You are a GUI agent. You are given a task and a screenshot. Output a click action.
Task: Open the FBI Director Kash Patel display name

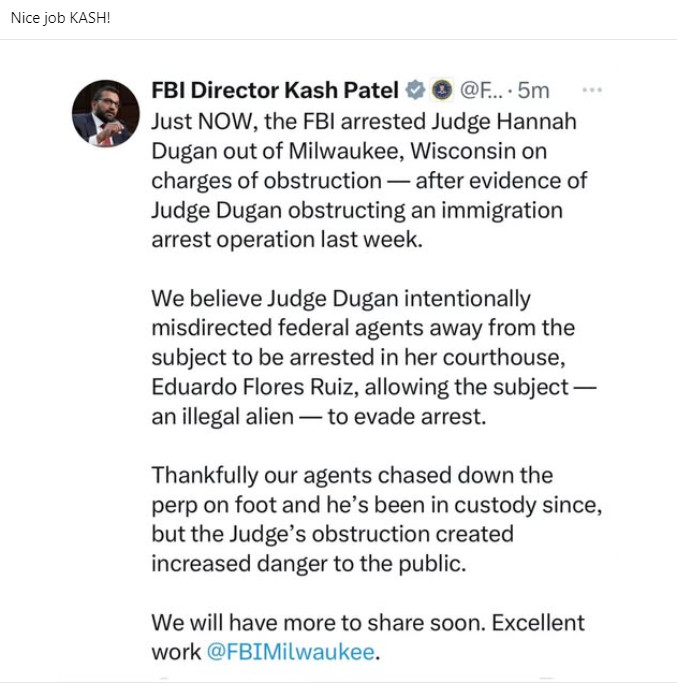coord(275,90)
